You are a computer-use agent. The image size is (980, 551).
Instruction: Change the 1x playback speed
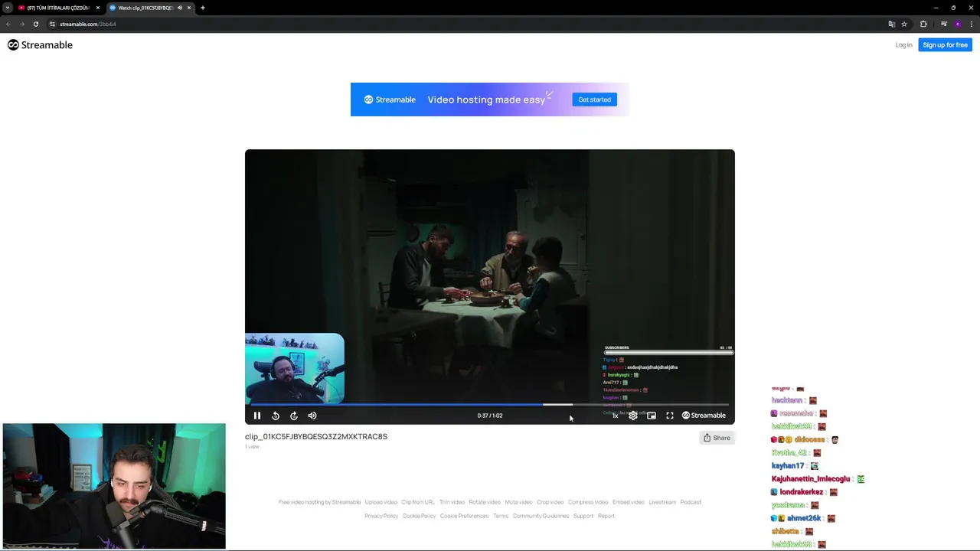(615, 416)
